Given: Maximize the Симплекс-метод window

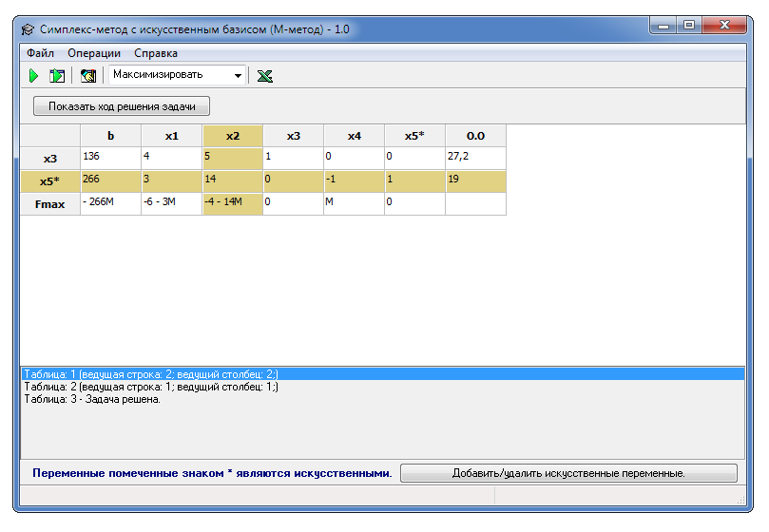Looking at the screenshot, I should (x=689, y=25).
